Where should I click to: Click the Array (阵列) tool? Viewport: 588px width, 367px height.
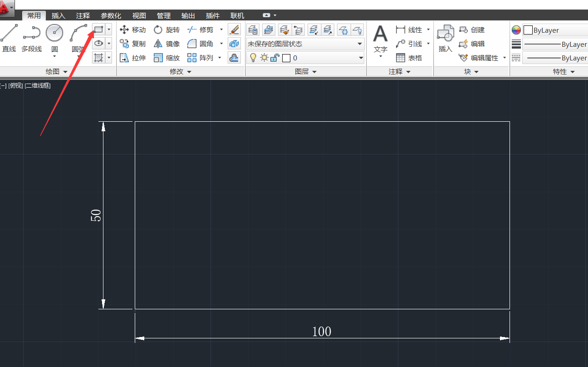[201, 58]
